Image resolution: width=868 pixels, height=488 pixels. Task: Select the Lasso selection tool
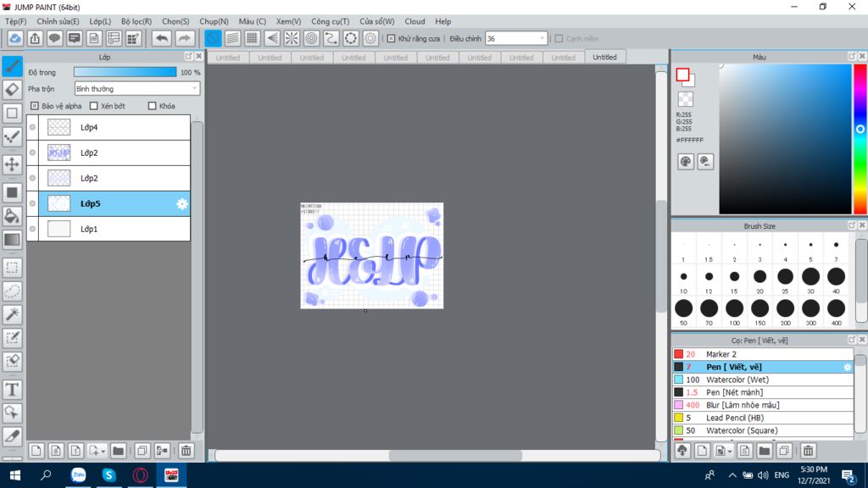point(12,291)
